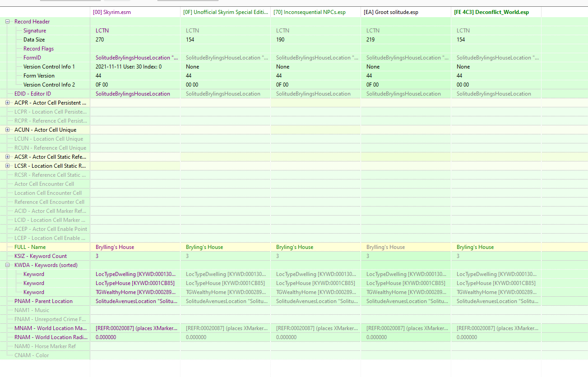Click Data Size value 190 under Inconsequential NPCs
The height and width of the screenshot is (377, 588).
point(280,40)
